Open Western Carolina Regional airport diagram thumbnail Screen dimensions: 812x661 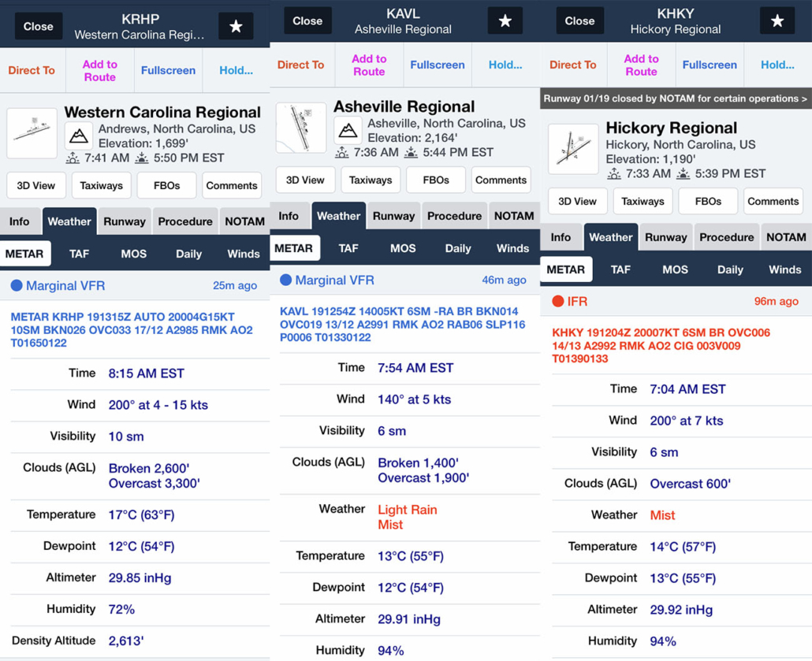coord(32,133)
